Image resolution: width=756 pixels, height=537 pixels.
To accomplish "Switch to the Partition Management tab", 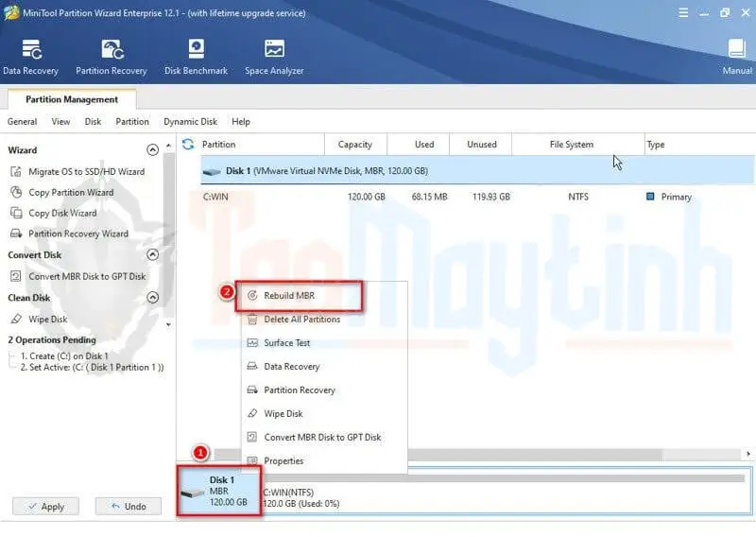I will 72,99.
